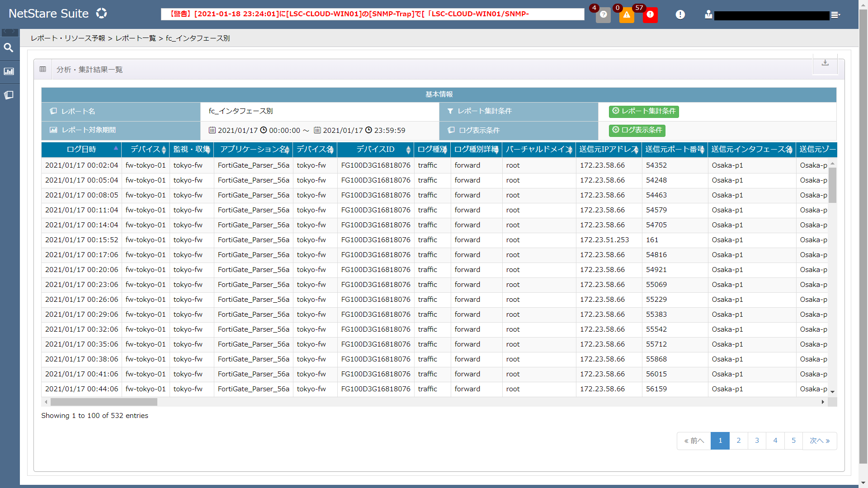The height and width of the screenshot is (488, 868).
Task: Sort by 送信元ポート番号 column header
Action: (x=675, y=150)
